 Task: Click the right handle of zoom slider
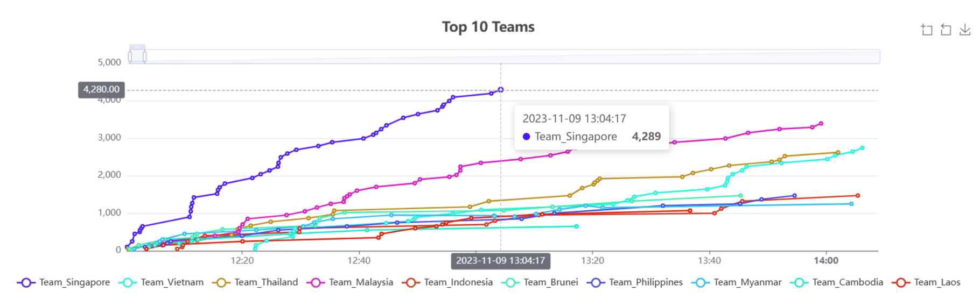145,56
